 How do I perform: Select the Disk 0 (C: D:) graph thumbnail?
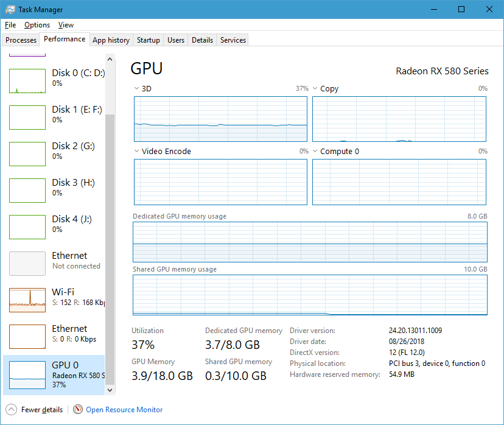pos(27,81)
